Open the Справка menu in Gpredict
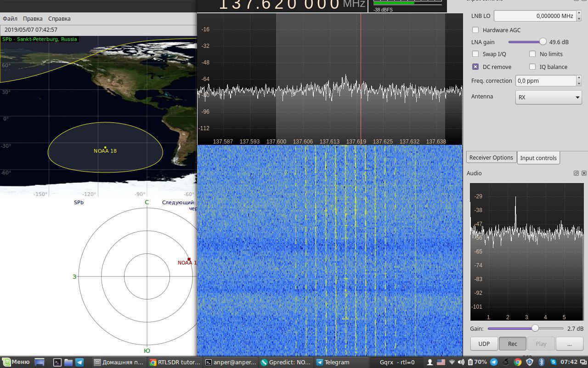588x368 pixels. pyautogui.click(x=59, y=18)
